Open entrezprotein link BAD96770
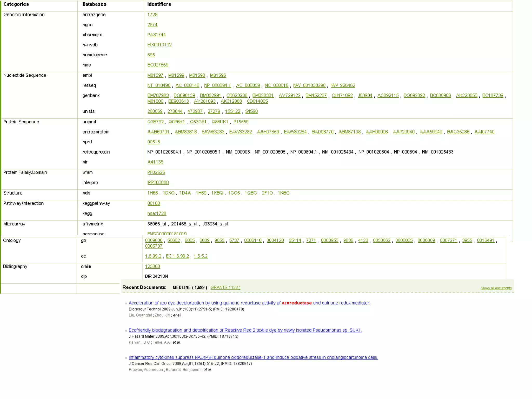This screenshot has width=532, height=399. click(x=322, y=132)
